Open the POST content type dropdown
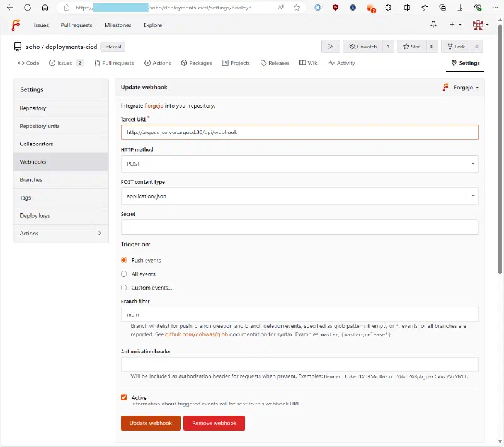Screen dimensions: 504x447 [x=300, y=196]
